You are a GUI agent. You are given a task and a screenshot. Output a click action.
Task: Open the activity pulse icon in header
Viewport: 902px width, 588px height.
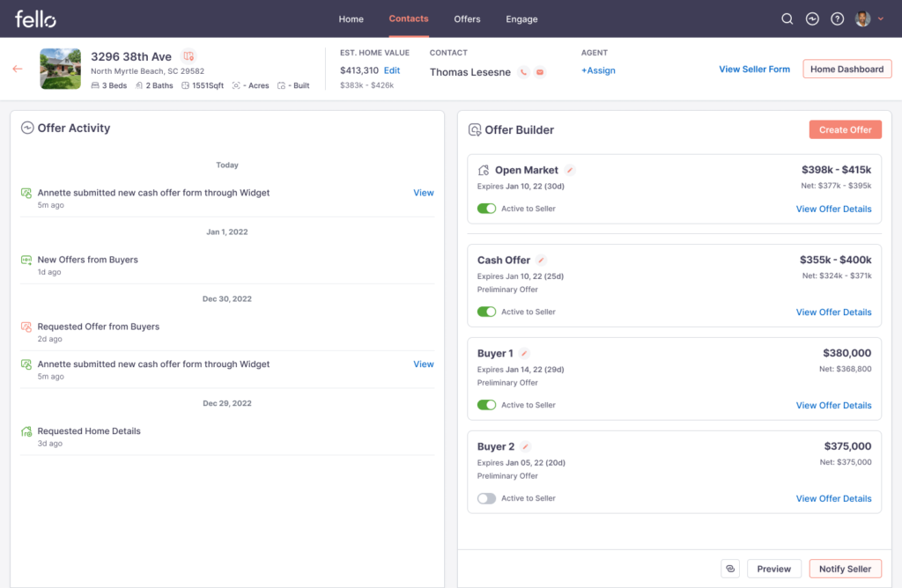click(x=812, y=19)
